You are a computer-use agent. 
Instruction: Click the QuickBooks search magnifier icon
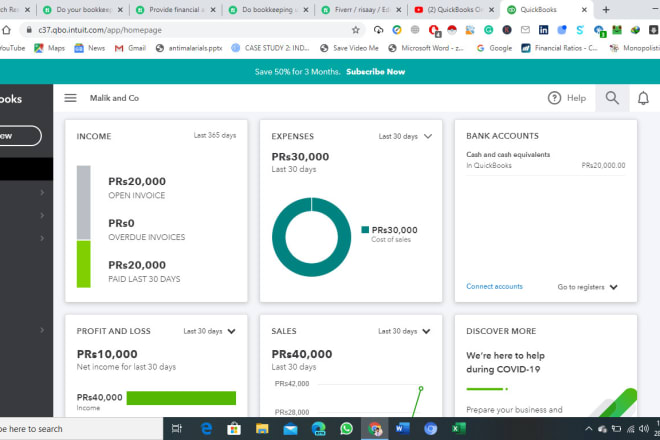[x=612, y=98]
